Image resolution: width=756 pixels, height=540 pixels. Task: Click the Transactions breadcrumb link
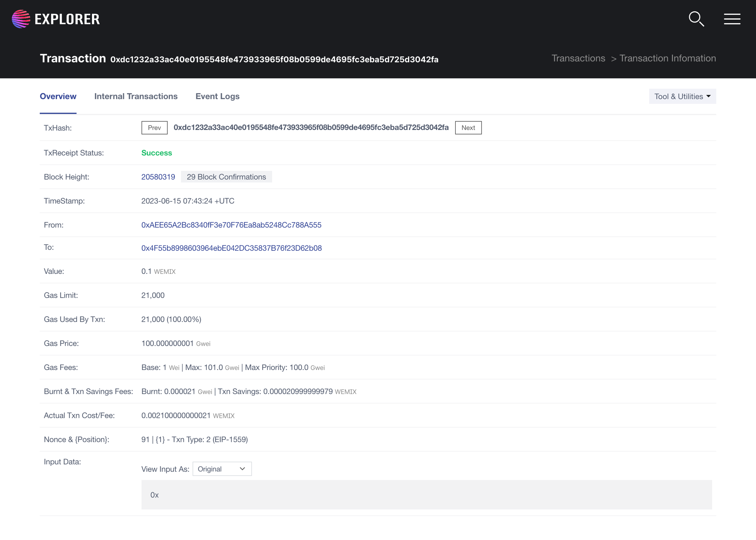[x=578, y=58]
